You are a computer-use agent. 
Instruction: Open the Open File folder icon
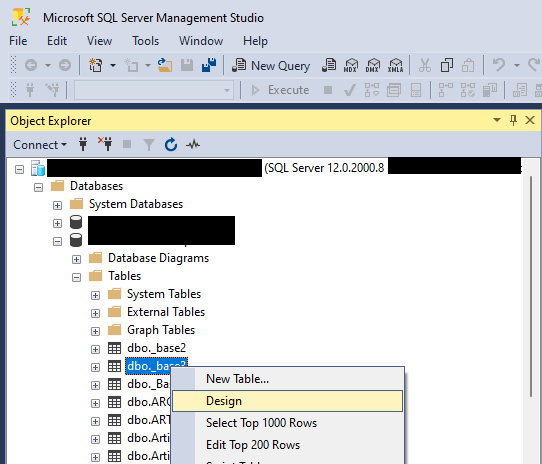(x=165, y=65)
